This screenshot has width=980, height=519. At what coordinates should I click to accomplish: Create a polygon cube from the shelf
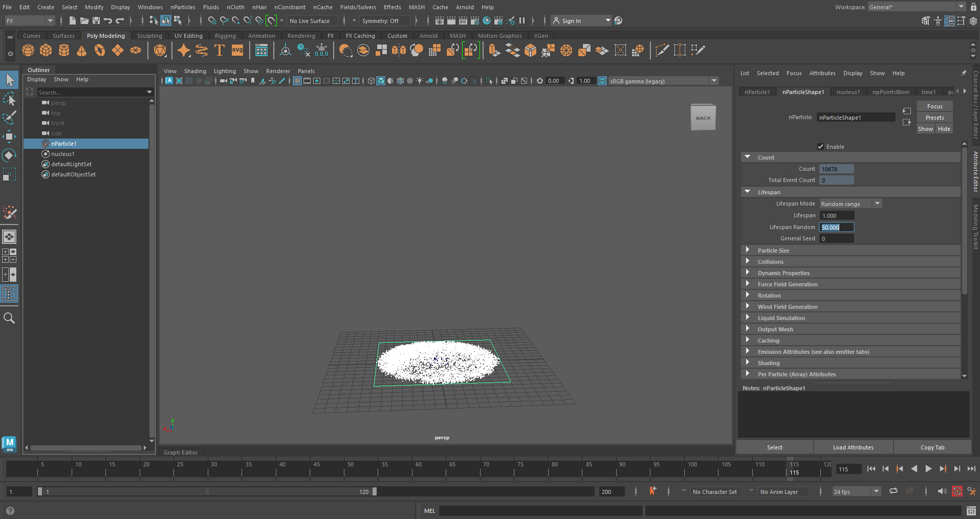(46, 50)
